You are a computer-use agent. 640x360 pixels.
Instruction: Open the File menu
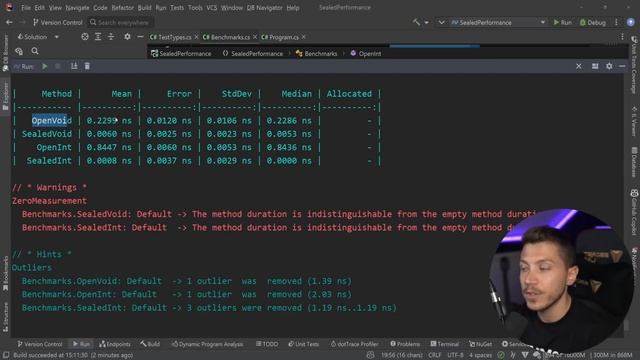pos(26,8)
